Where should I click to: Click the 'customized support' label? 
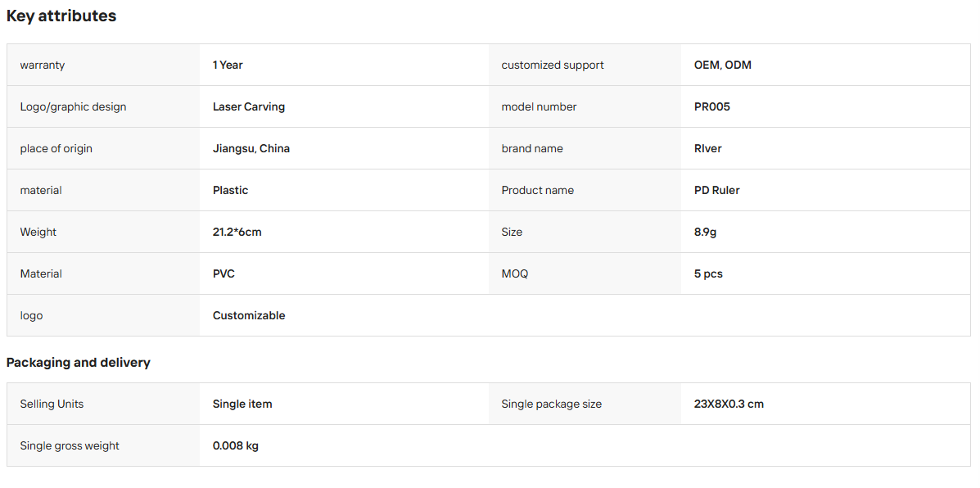pos(553,65)
